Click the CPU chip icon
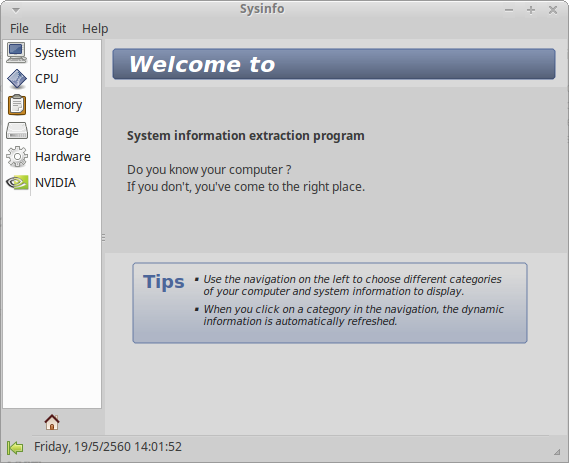Viewport: 569px width, 463px height. click(x=17, y=79)
